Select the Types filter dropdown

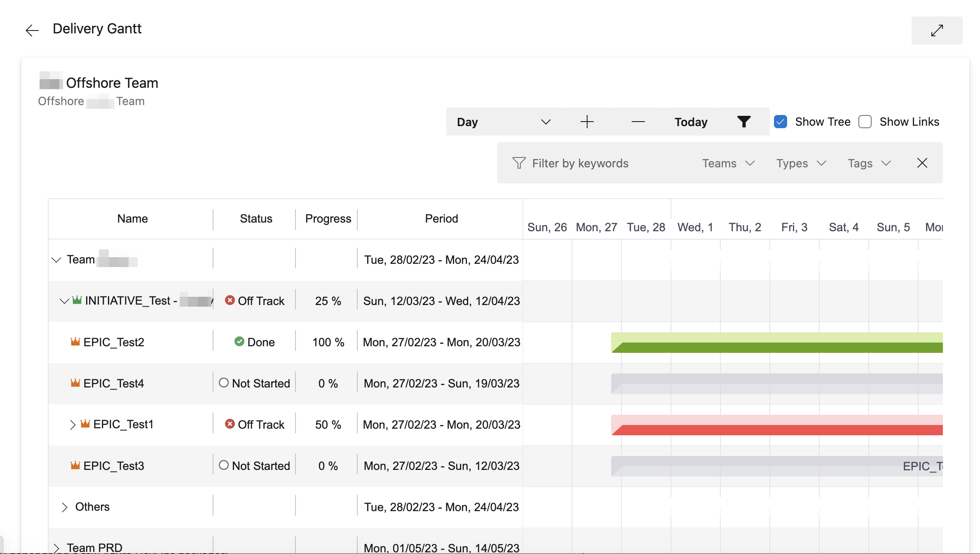pyautogui.click(x=801, y=163)
